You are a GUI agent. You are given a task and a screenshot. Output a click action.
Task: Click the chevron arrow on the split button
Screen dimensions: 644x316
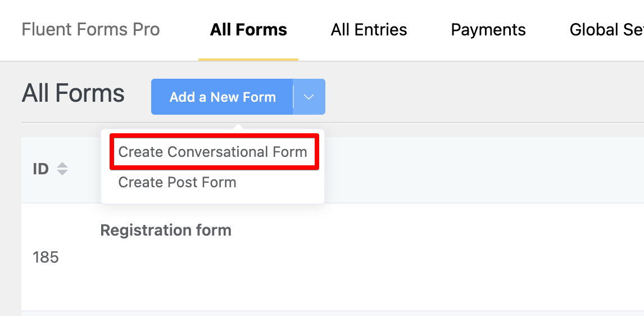pyautogui.click(x=309, y=97)
